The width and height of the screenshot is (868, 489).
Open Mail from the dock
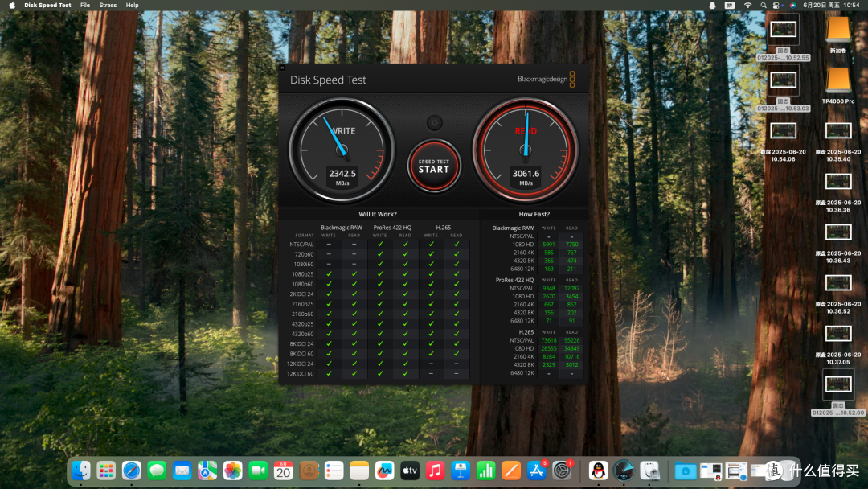tap(182, 471)
